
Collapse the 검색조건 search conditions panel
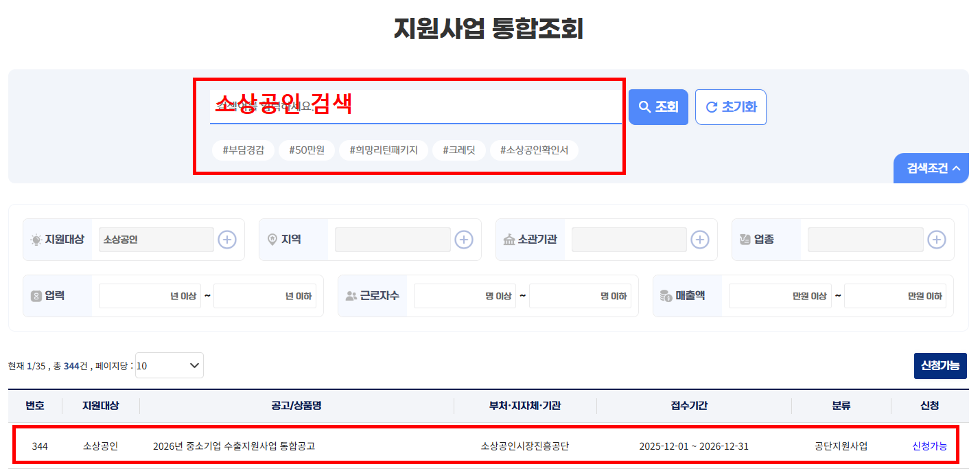click(931, 168)
